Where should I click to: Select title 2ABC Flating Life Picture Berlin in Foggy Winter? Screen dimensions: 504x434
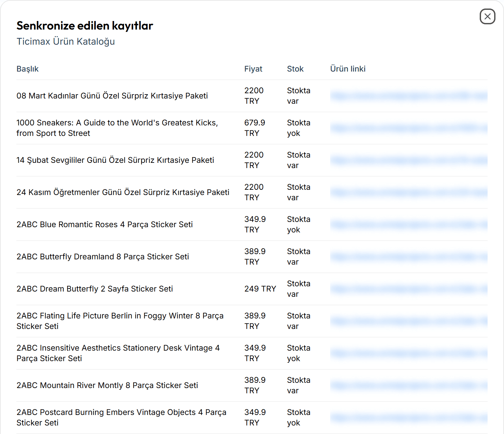pyautogui.click(x=120, y=321)
